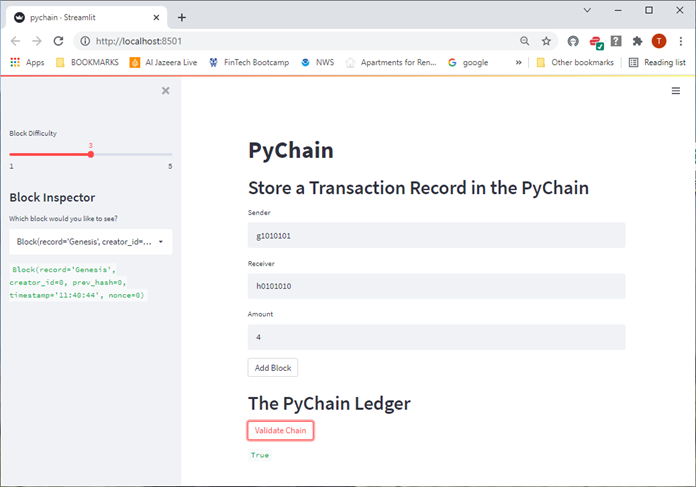Screen dimensions: 696x487
Task: Click the Amount input field
Action: coord(436,337)
